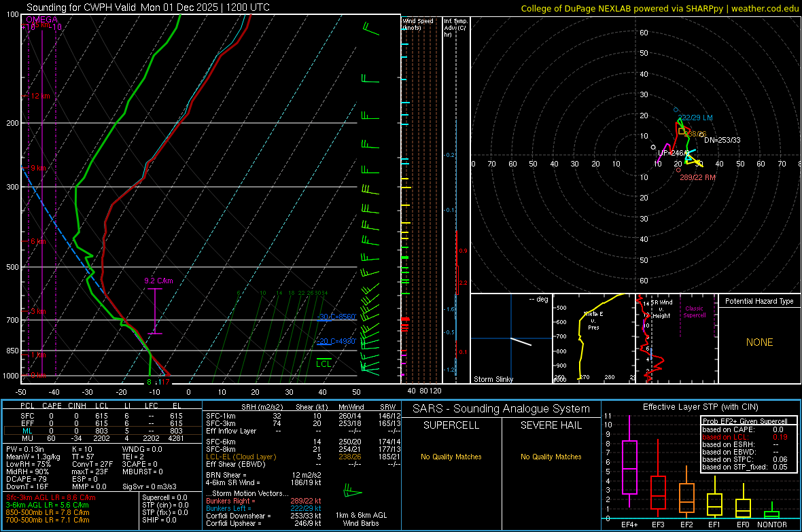Click the Classic Supercell label
The height and width of the screenshot is (532, 802).
pyautogui.click(x=694, y=312)
